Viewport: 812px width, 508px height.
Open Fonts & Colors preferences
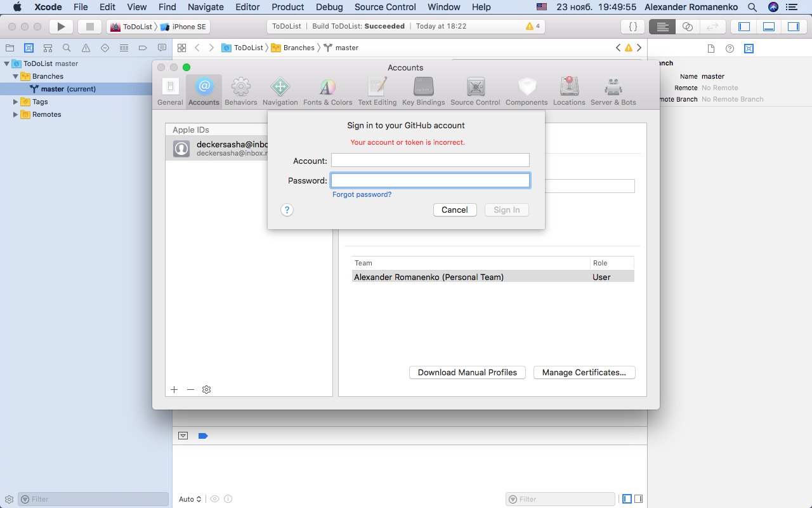(327, 91)
